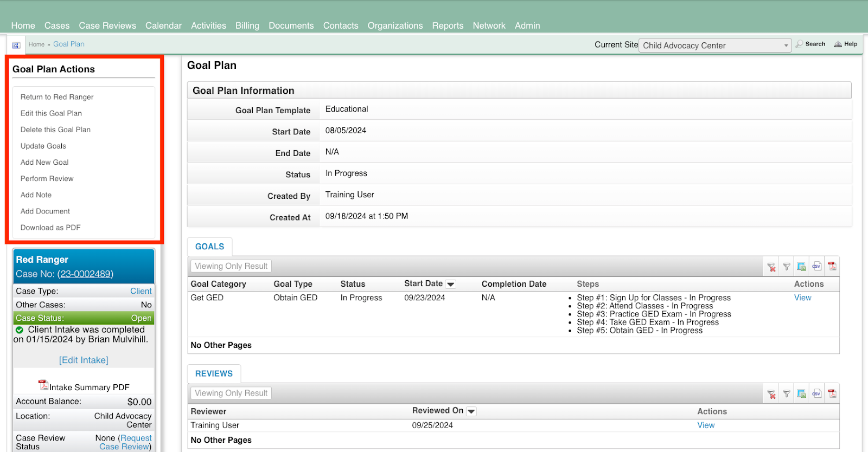
Task: Toggle Reviewed On sort arrow in Reviews
Action: tap(471, 411)
